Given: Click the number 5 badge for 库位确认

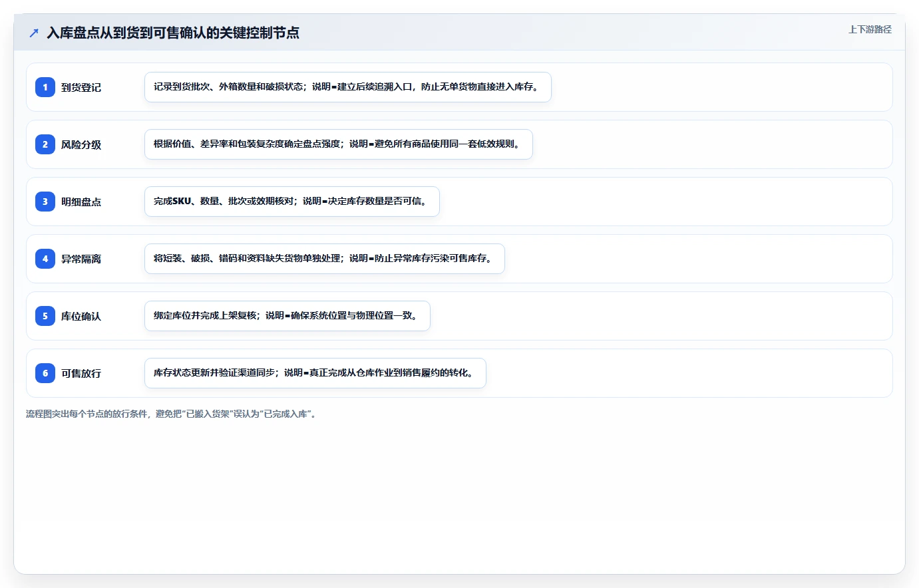Looking at the screenshot, I should [45, 316].
